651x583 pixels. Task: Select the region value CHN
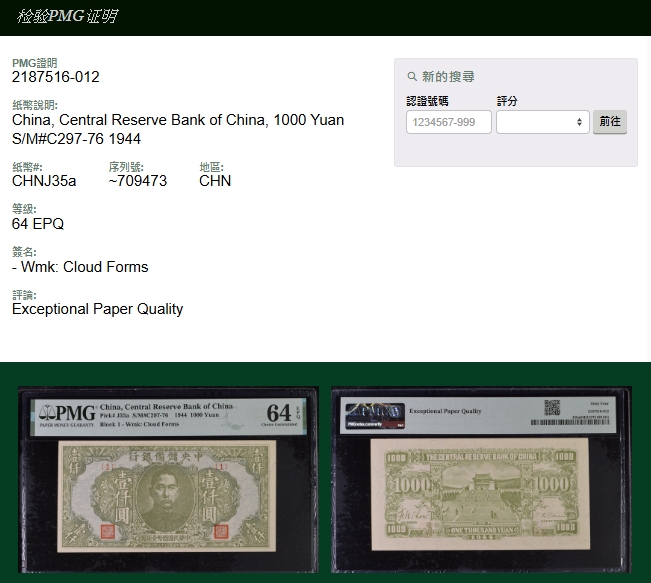point(215,181)
